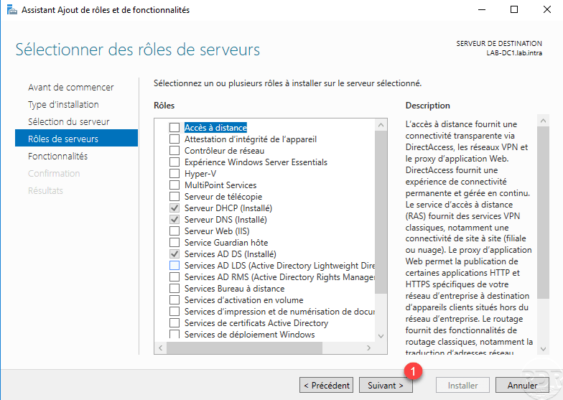
Task: Go to Avant de commencer step
Action: tap(71, 87)
